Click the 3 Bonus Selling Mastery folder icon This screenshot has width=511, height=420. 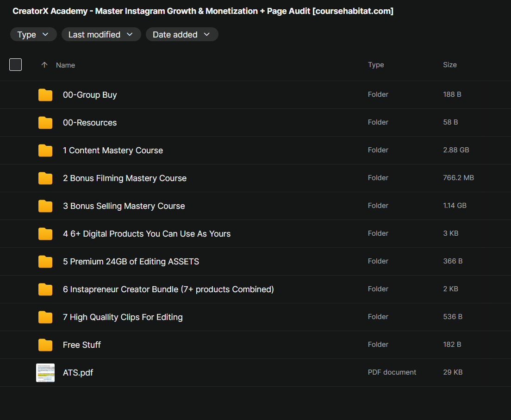(45, 206)
